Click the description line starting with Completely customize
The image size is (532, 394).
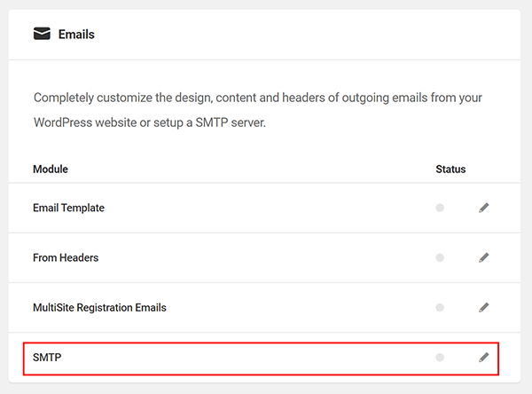pos(258,98)
